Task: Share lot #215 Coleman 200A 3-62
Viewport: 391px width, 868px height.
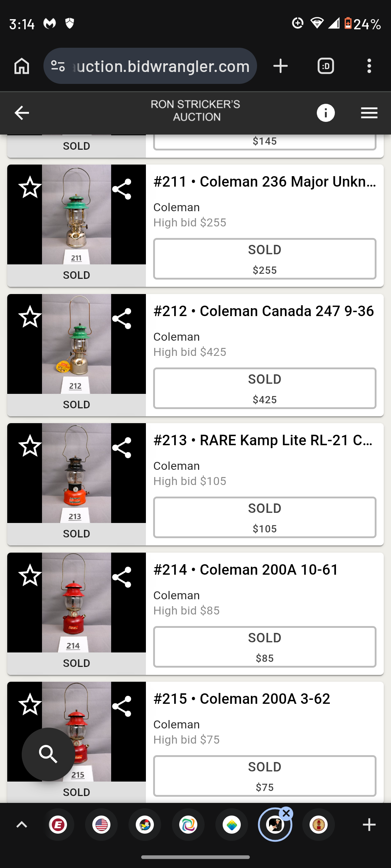Action: click(x=122, y=706)
